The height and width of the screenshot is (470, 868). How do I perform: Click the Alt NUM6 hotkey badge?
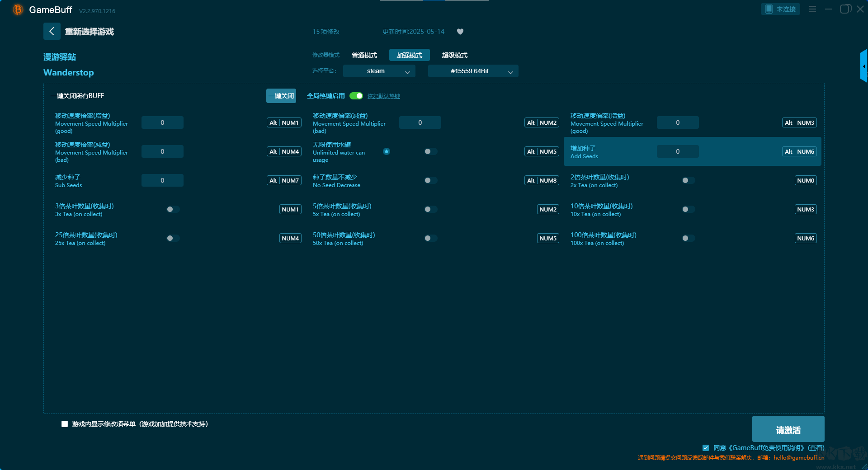tap(799, 152)
